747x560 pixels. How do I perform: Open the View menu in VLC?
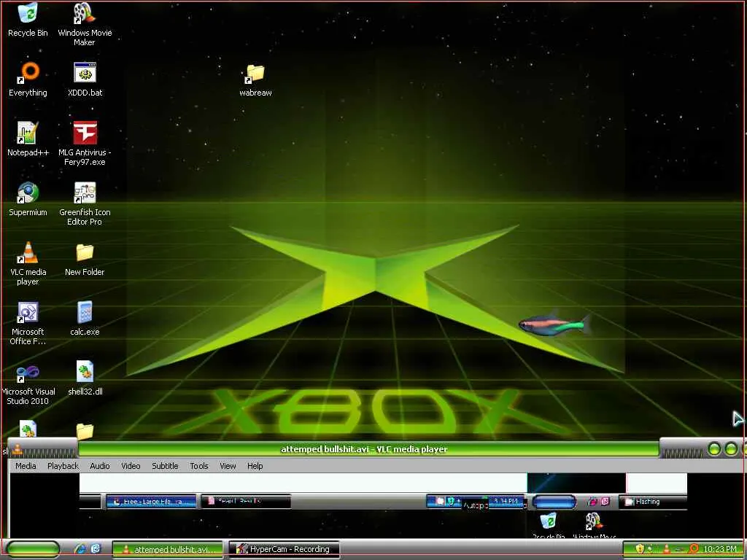(x=228, y=466)
